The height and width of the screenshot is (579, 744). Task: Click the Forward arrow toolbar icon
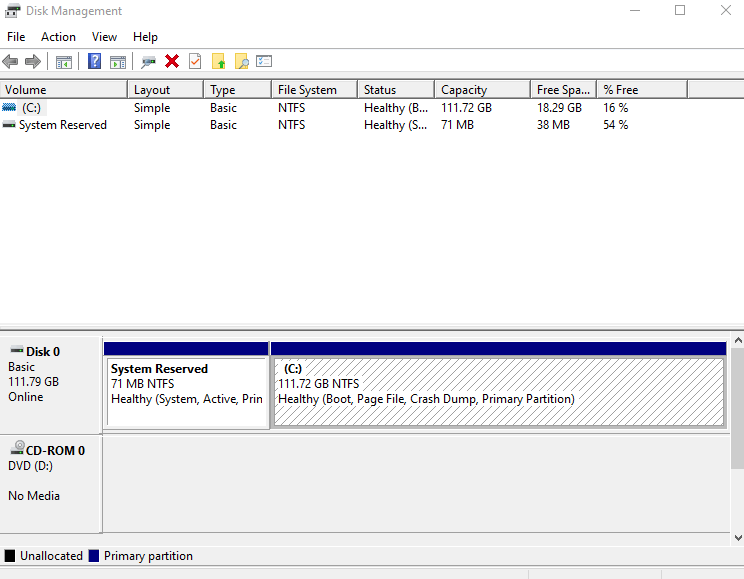33,61
